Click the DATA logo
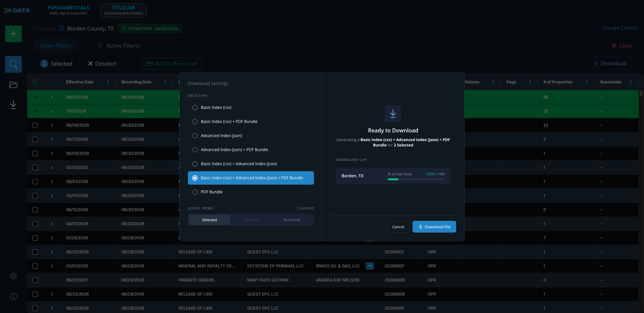This screenshot has height=313, width=644. coord(17,10)
